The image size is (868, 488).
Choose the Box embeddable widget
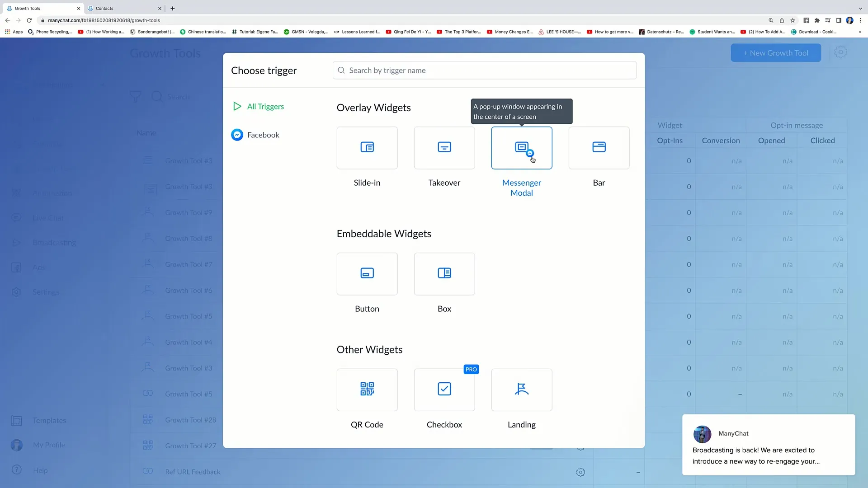pos(444,274)
